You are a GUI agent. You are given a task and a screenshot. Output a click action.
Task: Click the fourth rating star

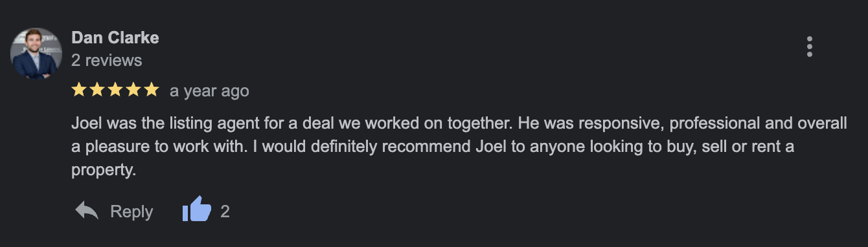point(133,90)
